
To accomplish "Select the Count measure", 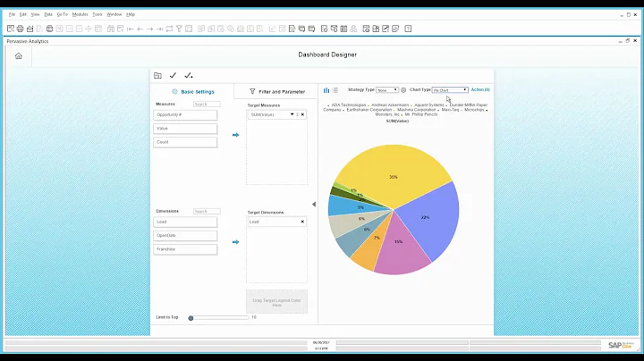I will pyautogui.click(x=185, y=142).
